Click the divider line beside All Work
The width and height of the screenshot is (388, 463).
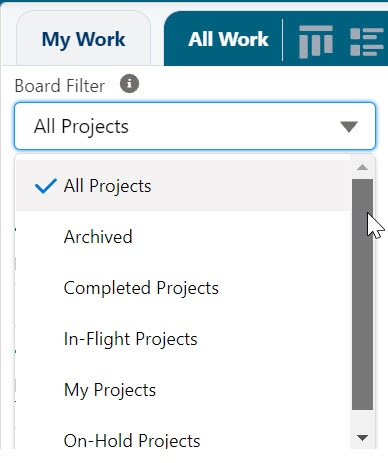[x=282, y=40]
